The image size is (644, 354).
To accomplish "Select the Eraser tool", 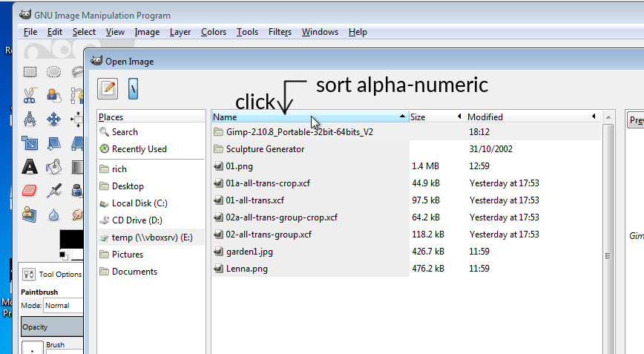I will 30,191.
